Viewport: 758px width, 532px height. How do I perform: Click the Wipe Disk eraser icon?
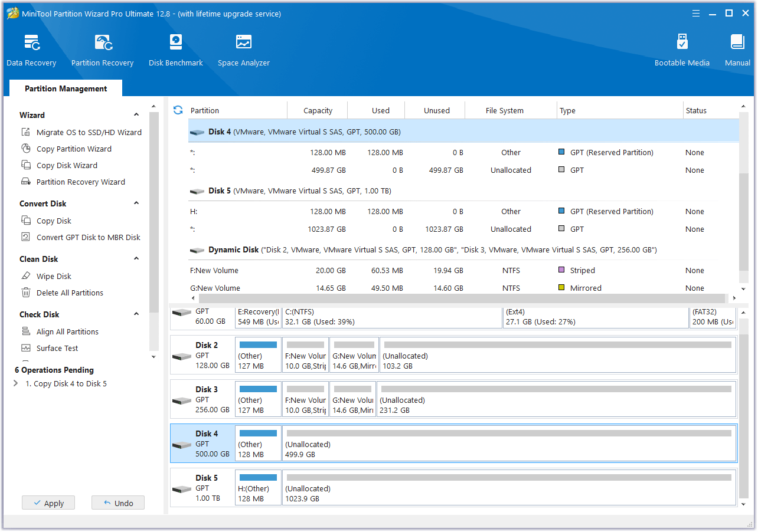[26, 276]
